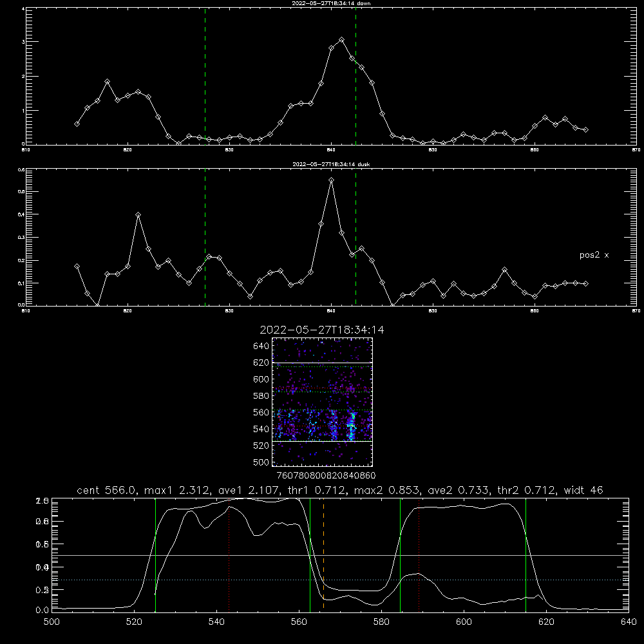Click the dawn plot y-axis label 3

tap(23, 42)
